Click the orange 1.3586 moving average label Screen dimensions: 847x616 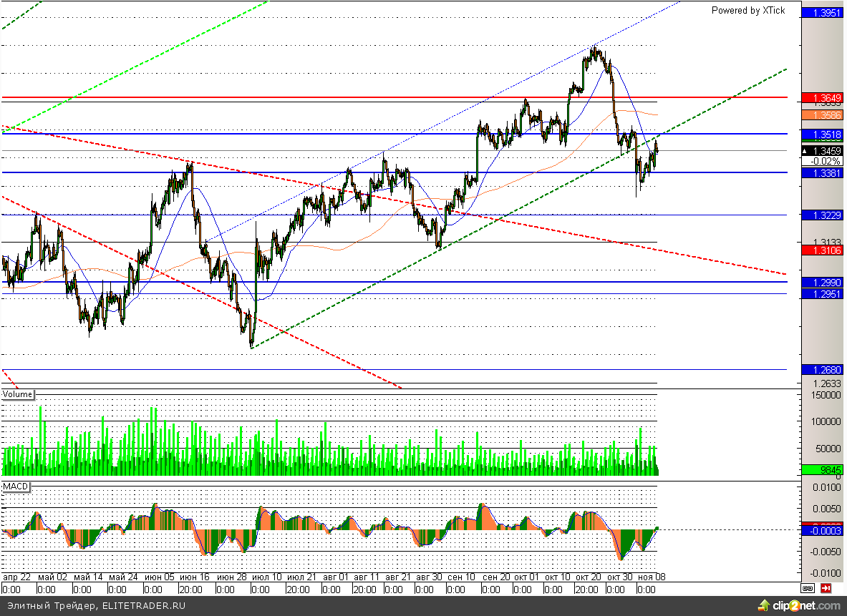click(824, 114)
